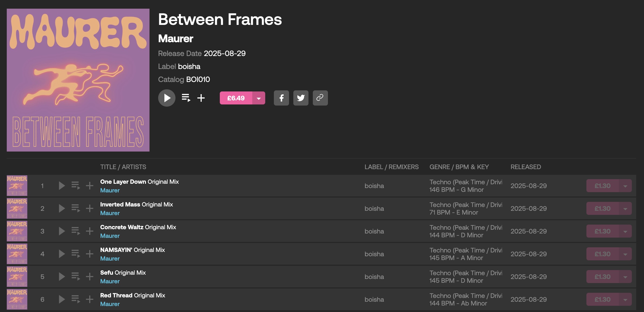Share release on Twitter
This screenshot has height=312, width=644.
301,98
